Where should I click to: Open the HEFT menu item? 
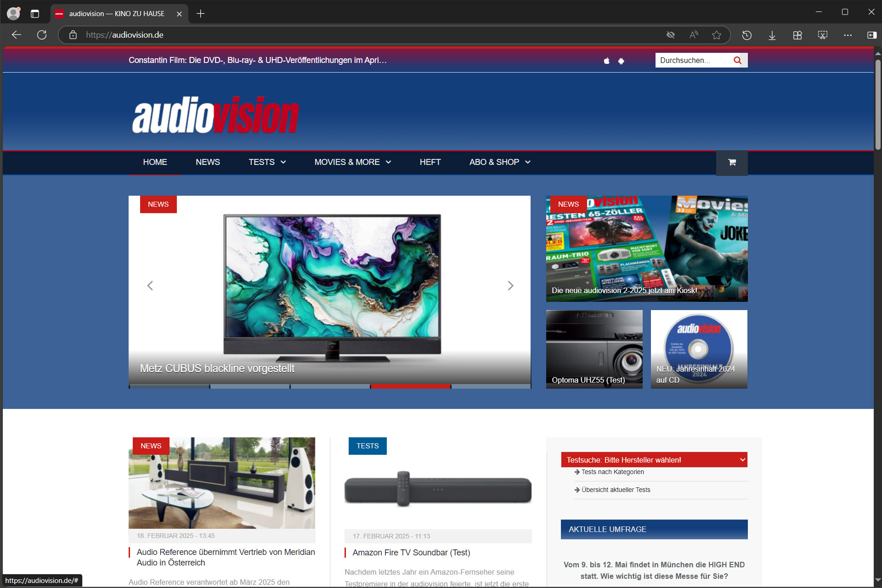coord(430,162)
